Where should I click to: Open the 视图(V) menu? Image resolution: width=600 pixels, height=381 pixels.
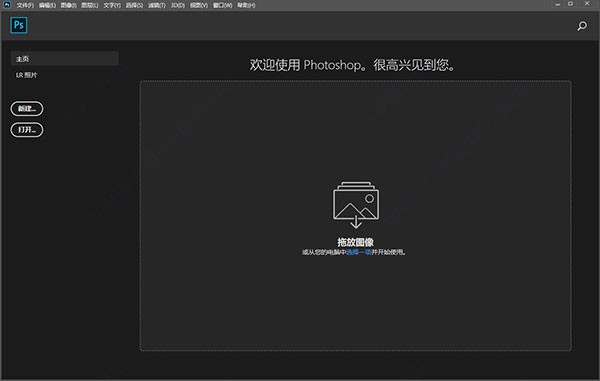[199, 5]
